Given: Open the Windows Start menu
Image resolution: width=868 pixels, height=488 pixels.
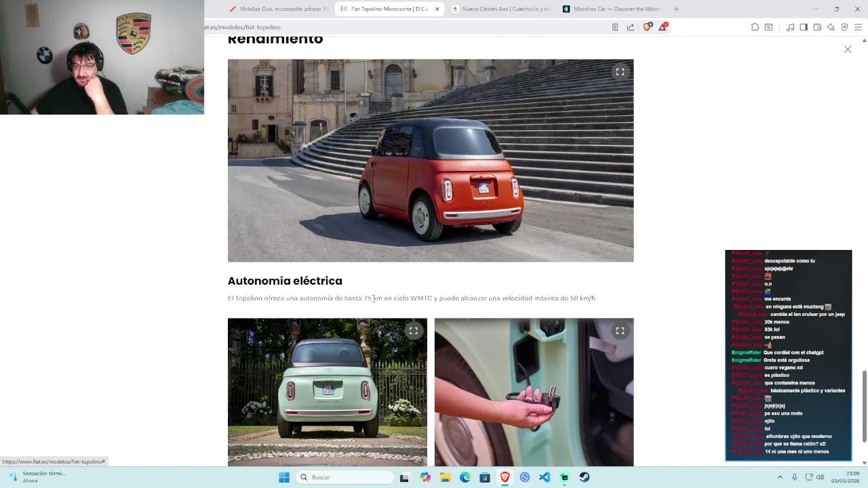Looking at the screenshot, I should pos(284,477).
